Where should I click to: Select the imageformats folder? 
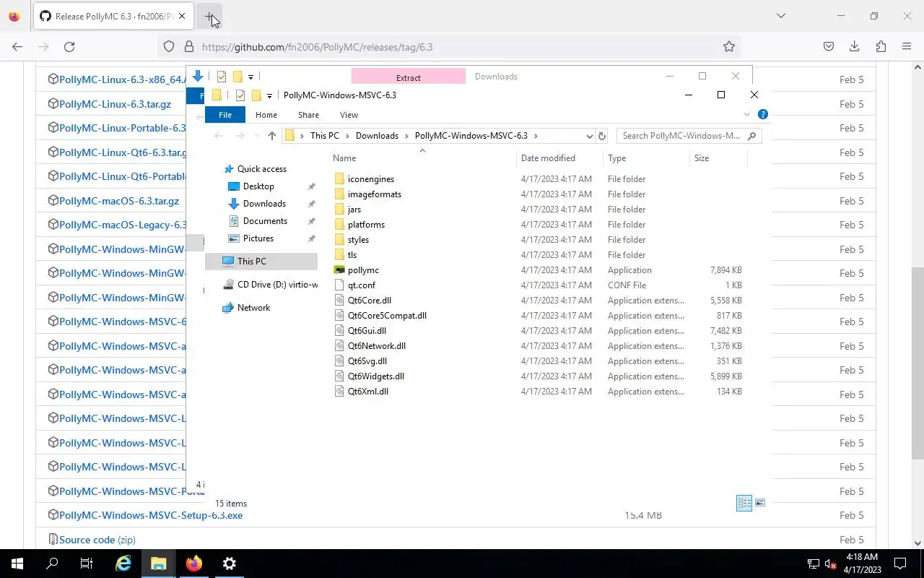(374, 194)
